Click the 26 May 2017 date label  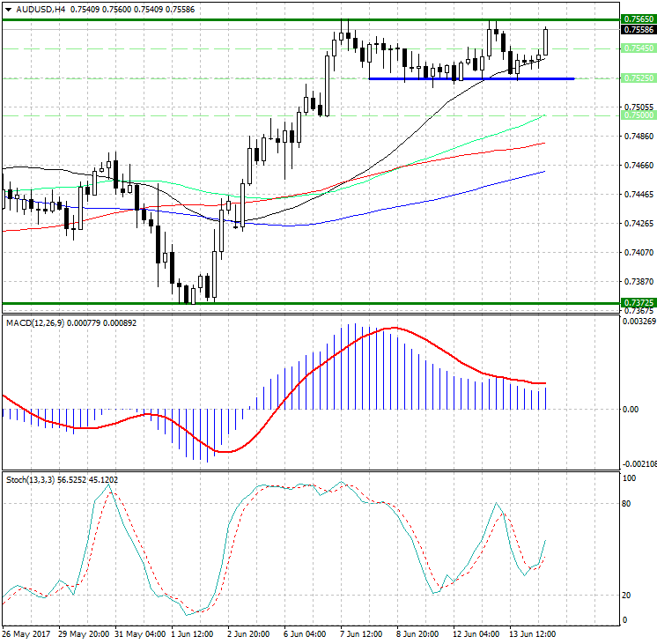[28, 634]
